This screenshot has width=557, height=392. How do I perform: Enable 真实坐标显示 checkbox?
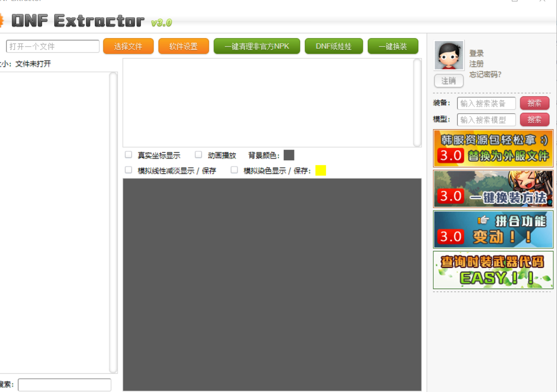coord(128,155)
